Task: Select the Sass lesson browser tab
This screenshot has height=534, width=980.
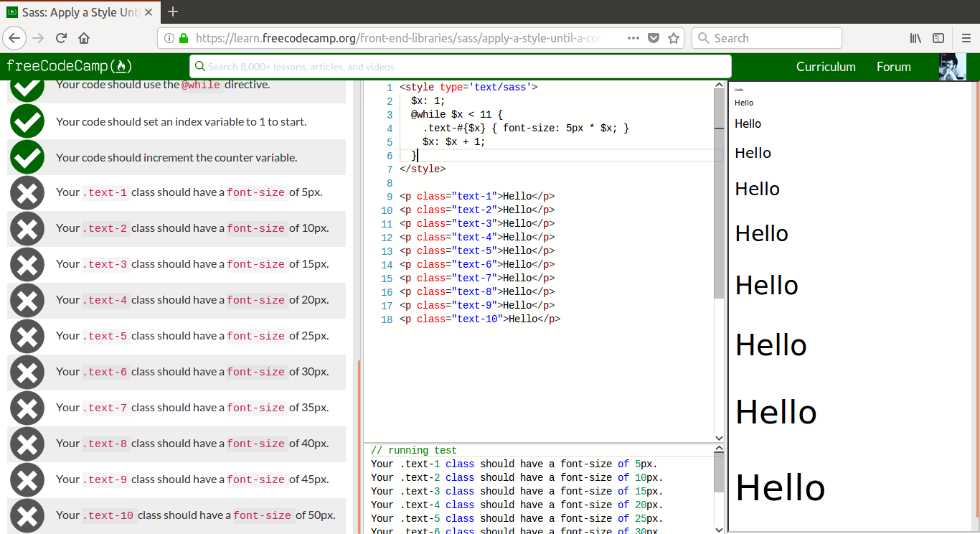Action: pos(79,12)
